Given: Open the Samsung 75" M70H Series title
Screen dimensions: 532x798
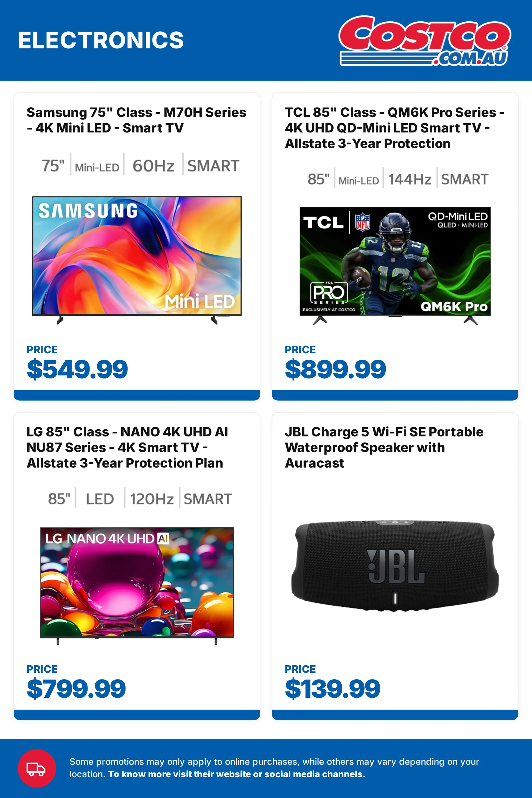Looking at the screenshot, I should [x=136, y=120].
